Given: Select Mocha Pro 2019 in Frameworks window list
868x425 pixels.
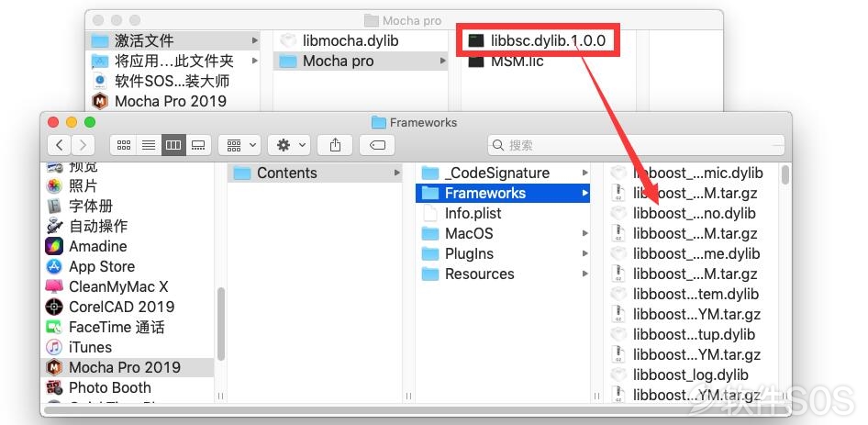Looking at the screenshot, I should pos(129,367).
